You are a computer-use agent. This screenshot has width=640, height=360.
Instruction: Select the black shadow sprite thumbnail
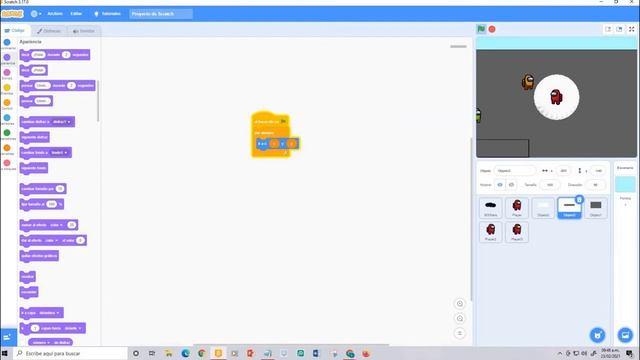click(491, 208)
